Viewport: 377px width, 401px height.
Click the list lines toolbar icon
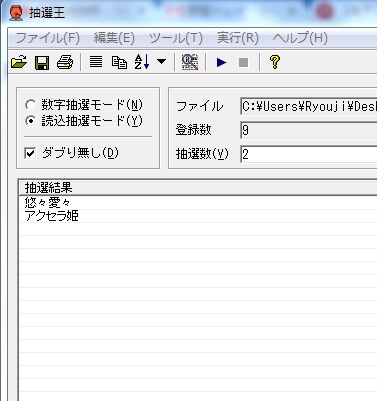point(96,62)
